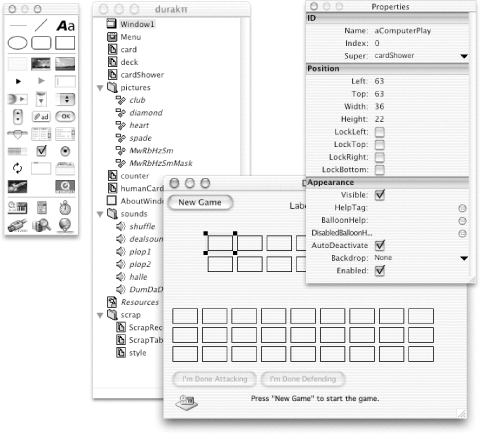Select the club picture item

(x=137, y=100)
